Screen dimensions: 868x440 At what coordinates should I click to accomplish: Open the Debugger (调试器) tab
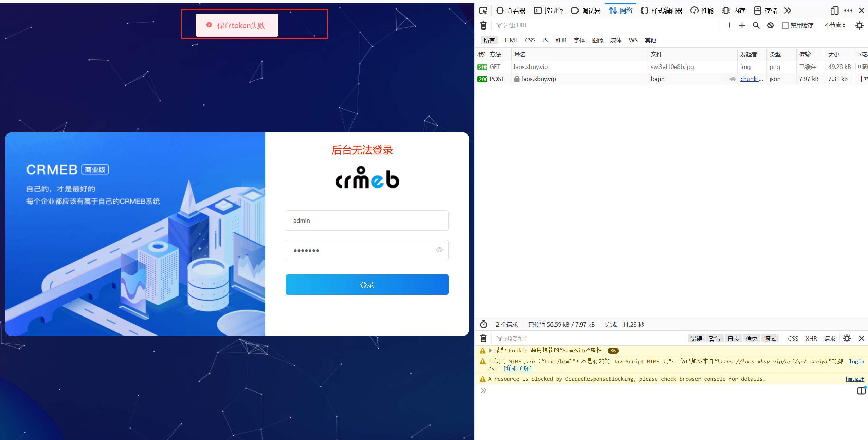click(x=586, y=11)
